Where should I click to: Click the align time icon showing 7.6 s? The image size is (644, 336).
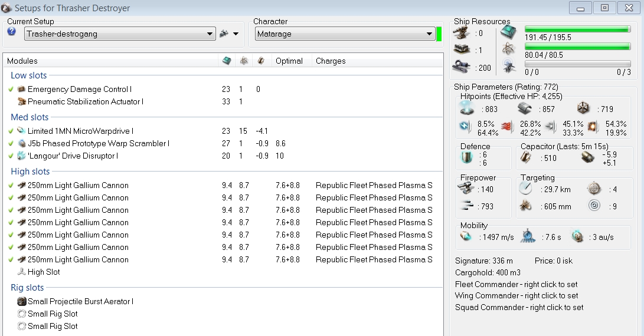coord(528,236)
